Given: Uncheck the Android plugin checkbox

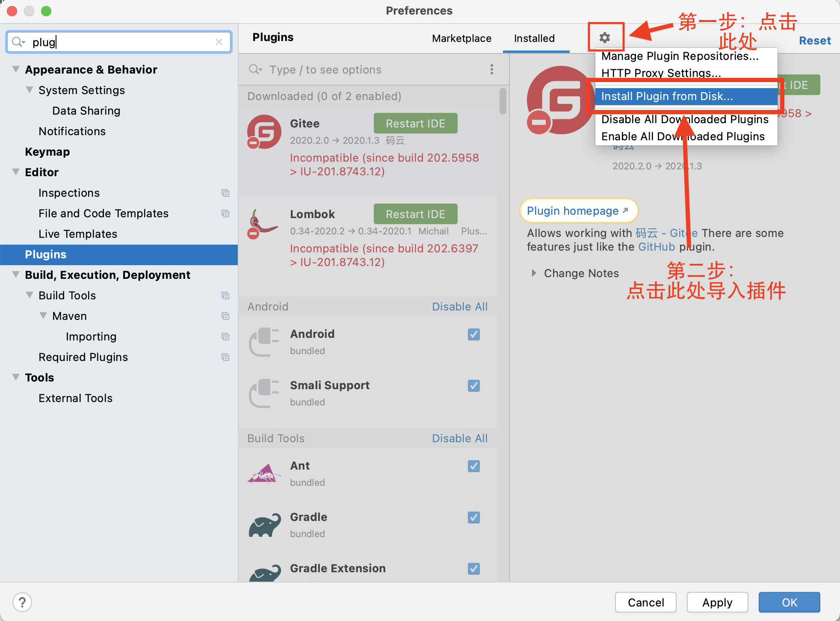Looking at the screenshot, I should [x=473, y=334].
